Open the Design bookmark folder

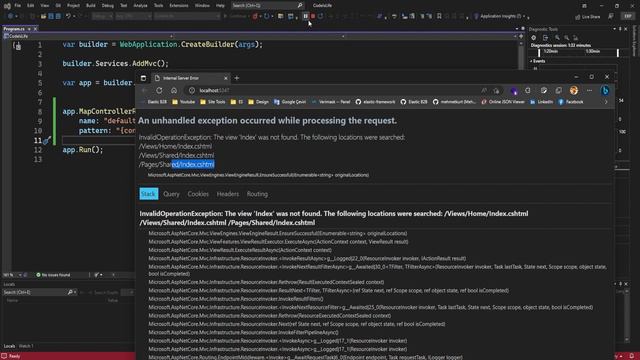[258, 102]
